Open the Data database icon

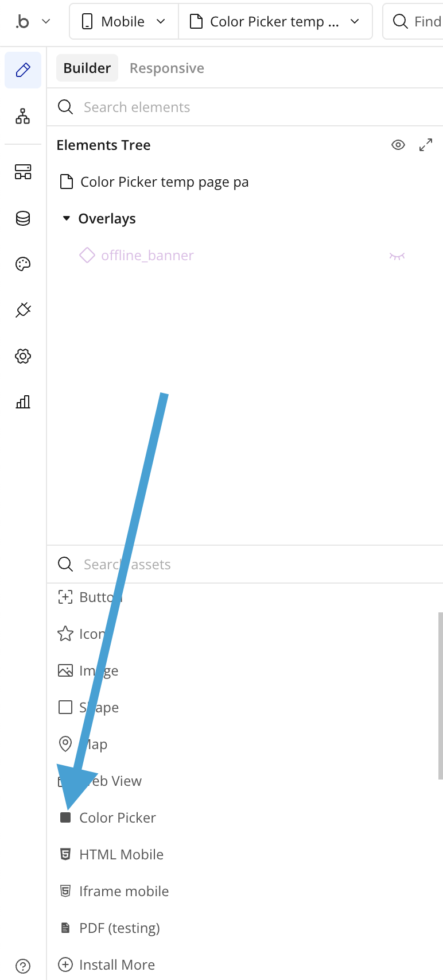(23, 218)
